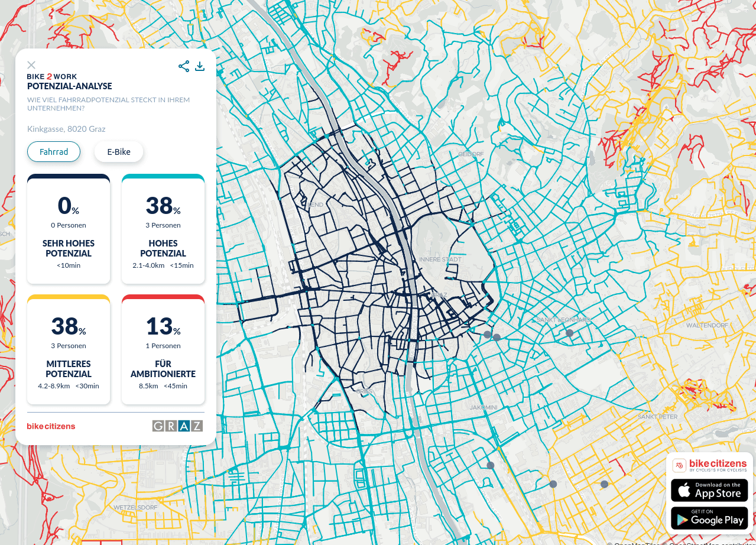Viewport: 756px width, 545px height.
Task: Open the Mittleres Potenzial card
Action: [69, 349]
